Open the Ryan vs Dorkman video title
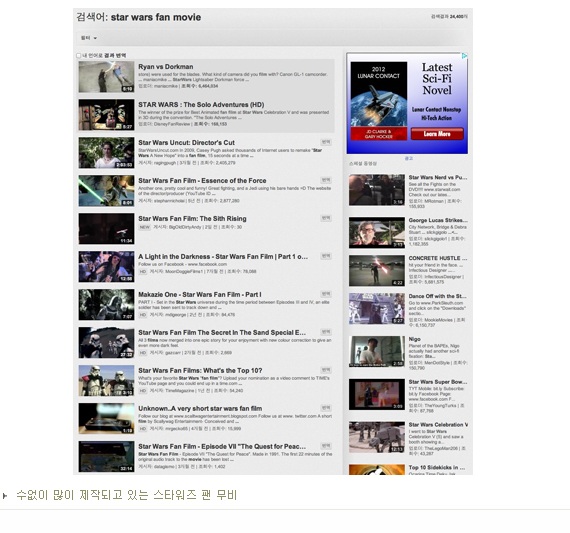Viewport: 570px width, 533px height. coord(165,67)
